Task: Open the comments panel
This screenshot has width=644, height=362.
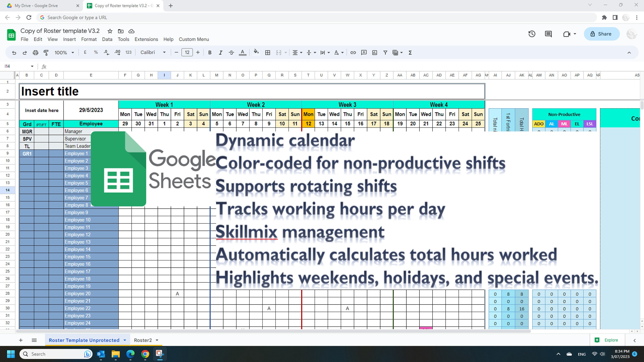Action: click(x=548, y=34)
